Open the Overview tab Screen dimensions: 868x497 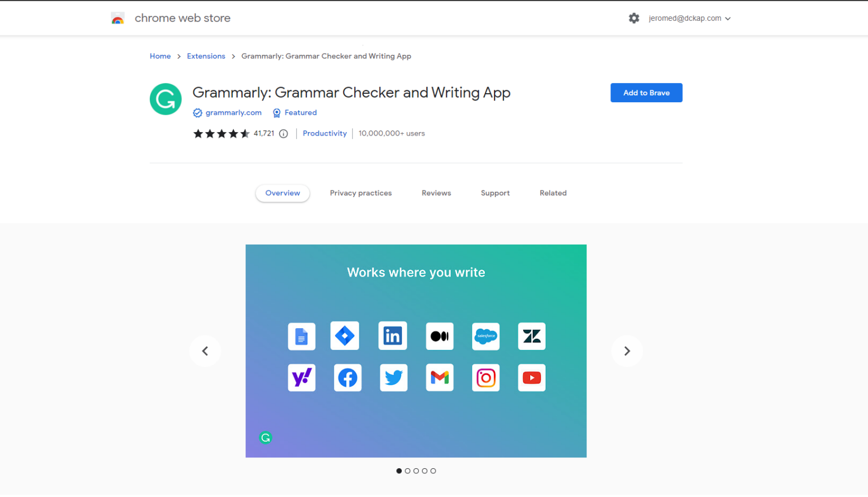point(283,193)
